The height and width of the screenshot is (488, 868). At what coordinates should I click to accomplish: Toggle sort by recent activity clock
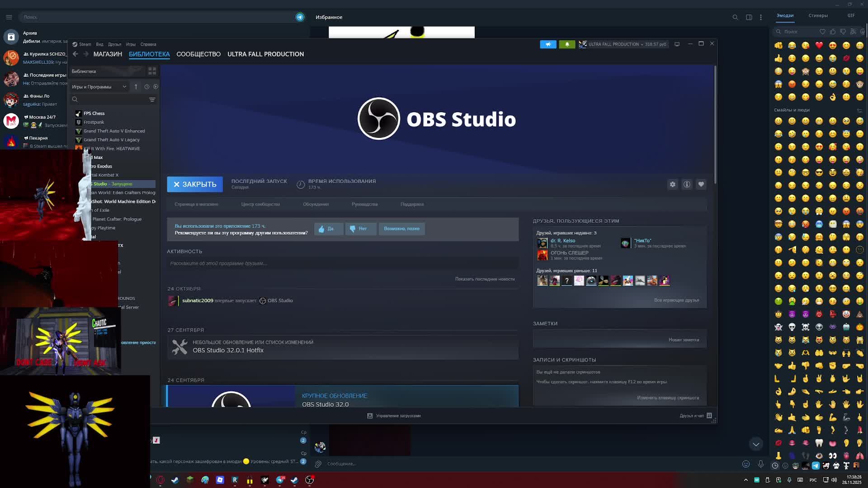[x=147, y=87]
